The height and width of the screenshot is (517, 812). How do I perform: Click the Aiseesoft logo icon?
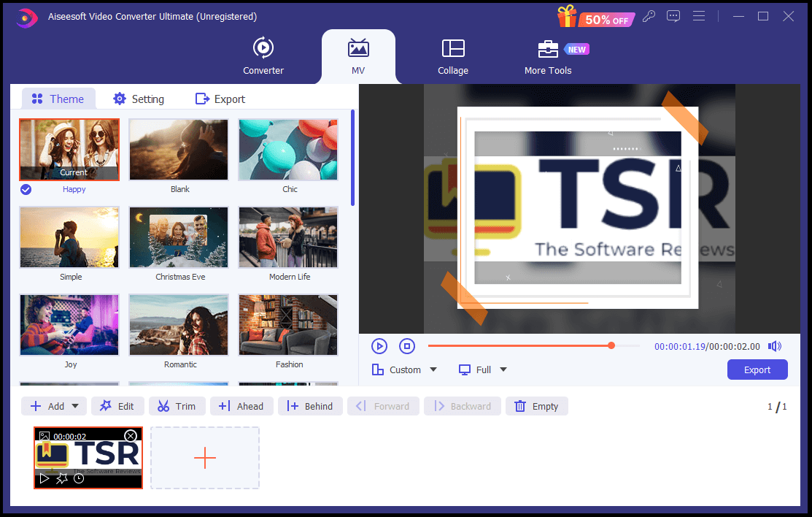pos(26,18)
